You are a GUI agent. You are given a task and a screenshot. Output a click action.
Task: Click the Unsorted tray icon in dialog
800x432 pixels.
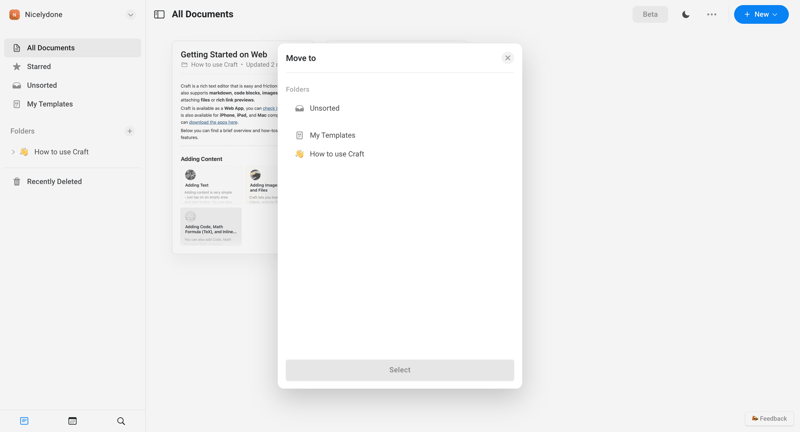tap(299, 108)
